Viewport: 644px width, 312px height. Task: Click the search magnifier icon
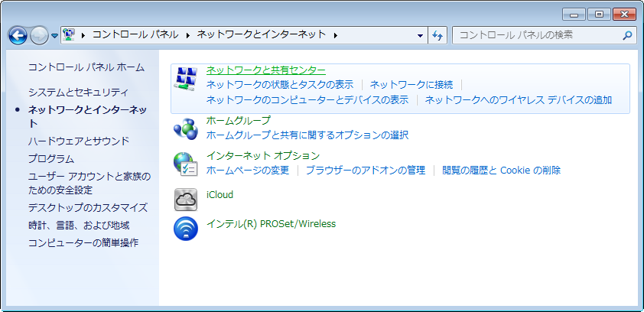point(626,36)
